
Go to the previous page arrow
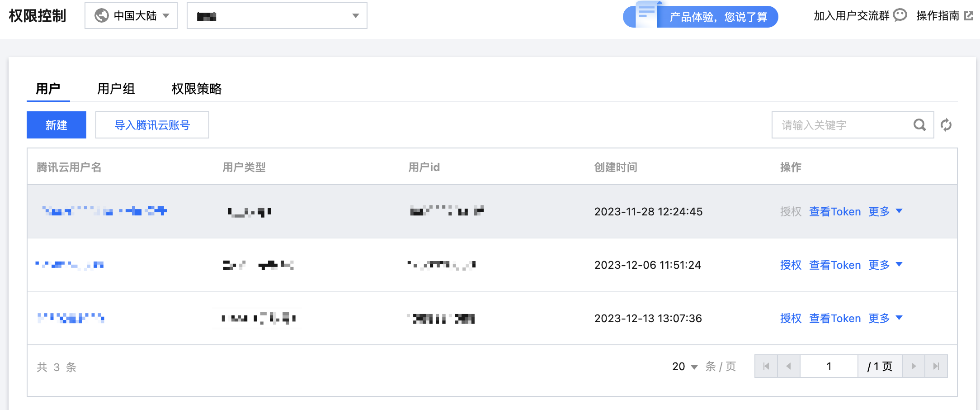789,366
